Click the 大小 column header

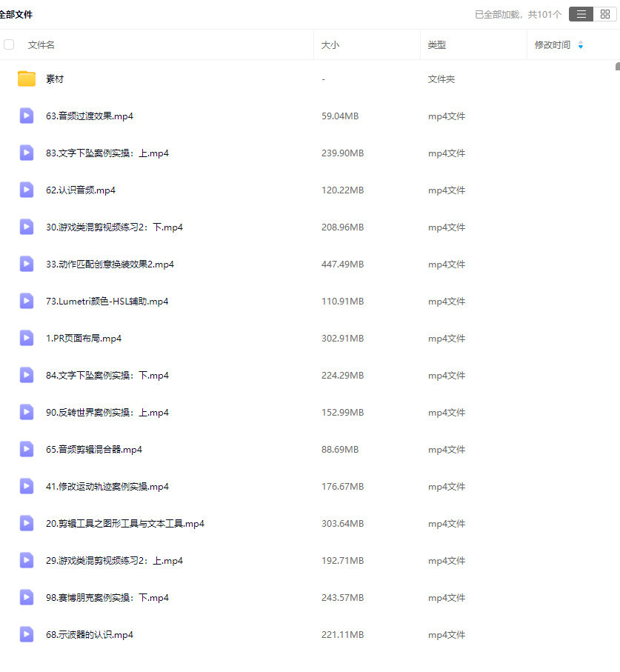330,44
